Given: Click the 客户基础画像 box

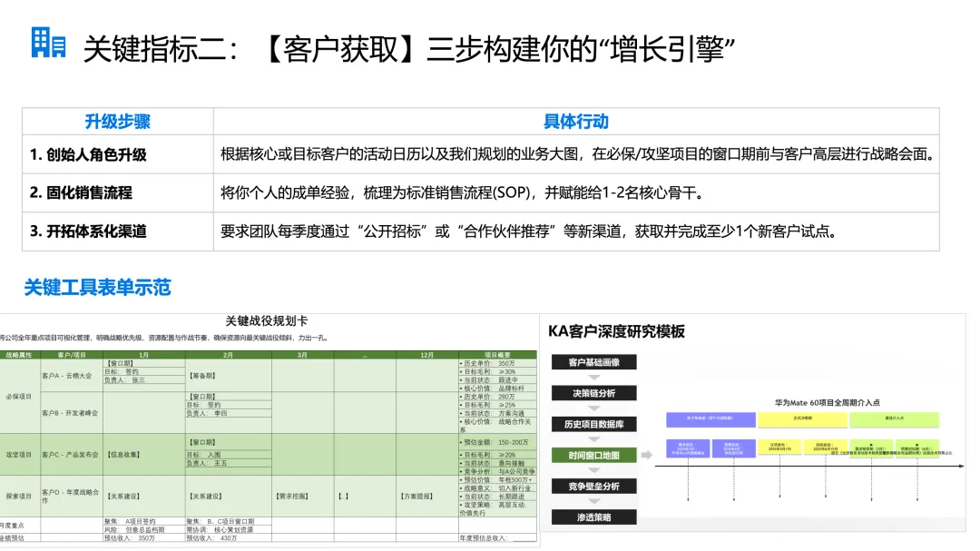Looking at the screenshot, I should click(x=593, y=362).
